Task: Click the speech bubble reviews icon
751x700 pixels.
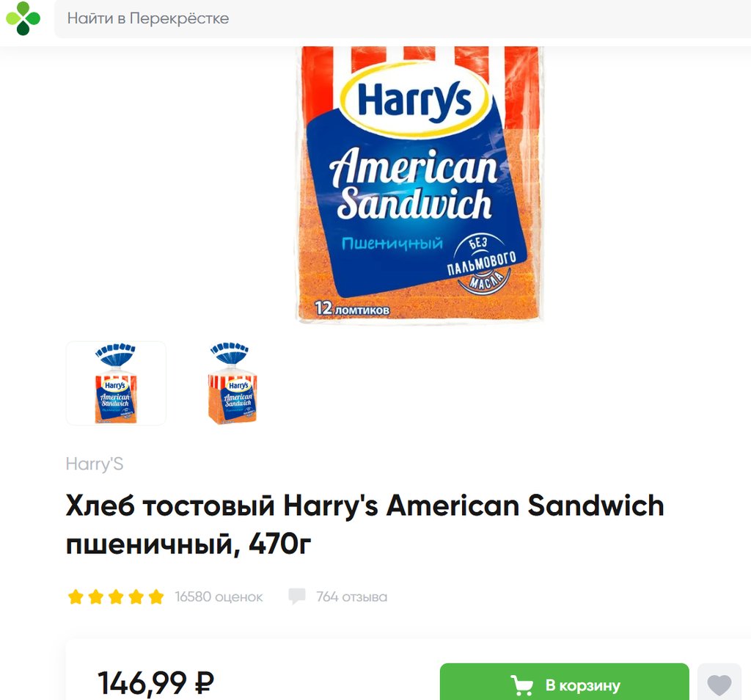Action: coord(297,597)
